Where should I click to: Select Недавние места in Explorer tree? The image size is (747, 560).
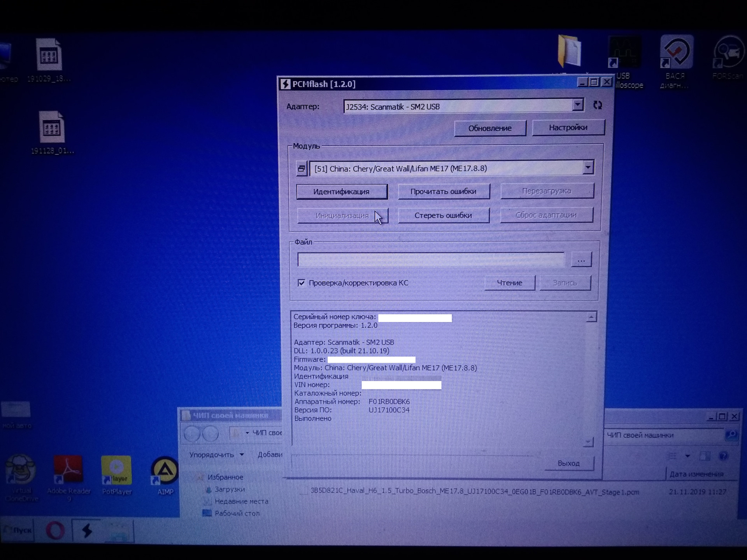pos(241,501)
